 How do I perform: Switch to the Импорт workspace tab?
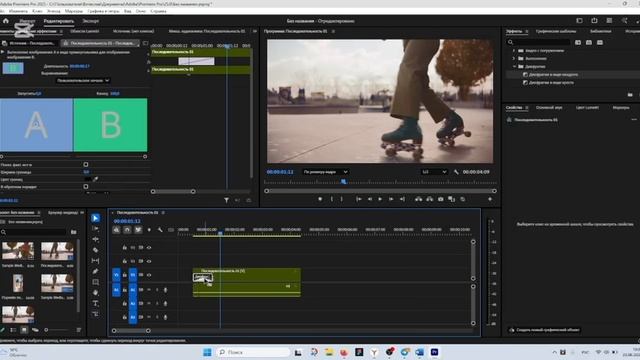[x=27, y=21]
